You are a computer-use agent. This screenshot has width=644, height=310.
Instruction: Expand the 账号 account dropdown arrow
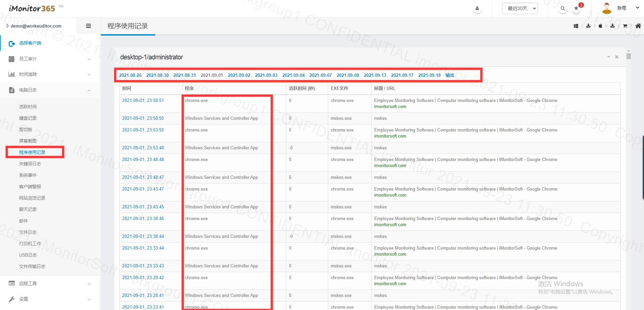(x=637, y=8)
